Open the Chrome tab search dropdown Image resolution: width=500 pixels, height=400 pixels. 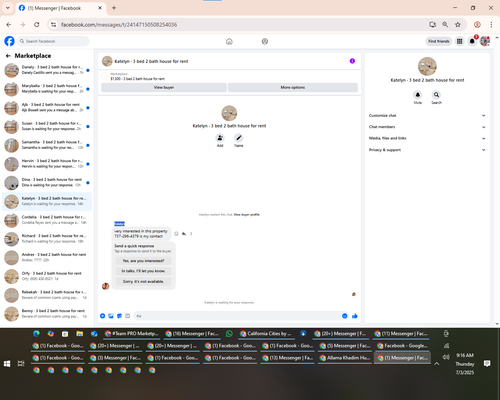tap(8, 8)
